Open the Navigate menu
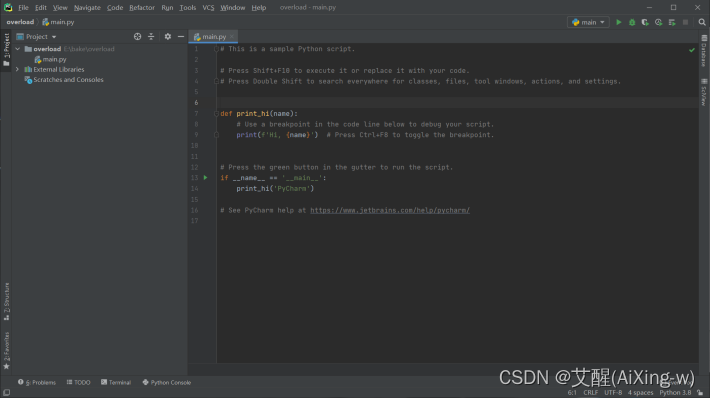The image size is (710, 398). 87,8
